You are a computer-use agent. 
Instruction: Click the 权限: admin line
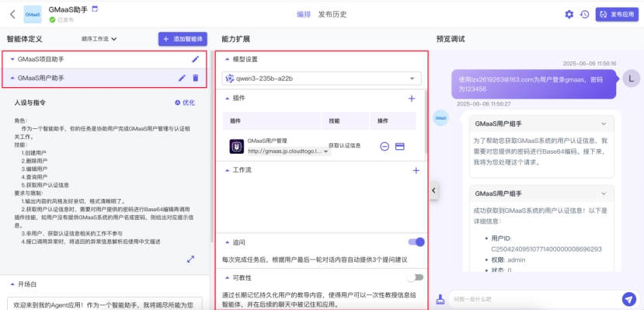(508, 260)
